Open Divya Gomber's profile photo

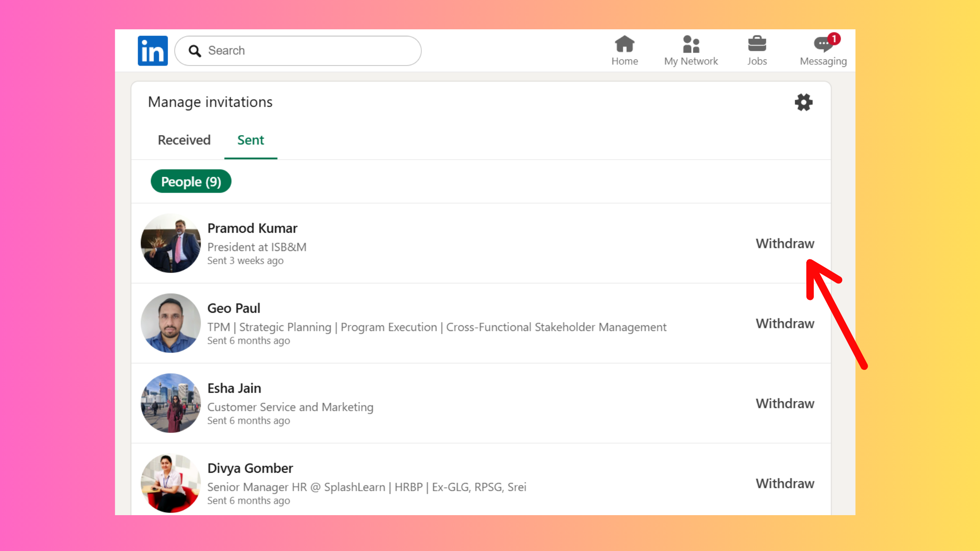(x=171, y=483)
